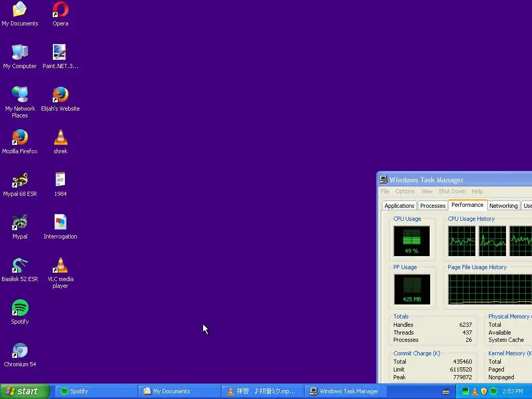Click the 2:53 PM system clock
Screen dimensions: 532x399
(x=513, y=391)
